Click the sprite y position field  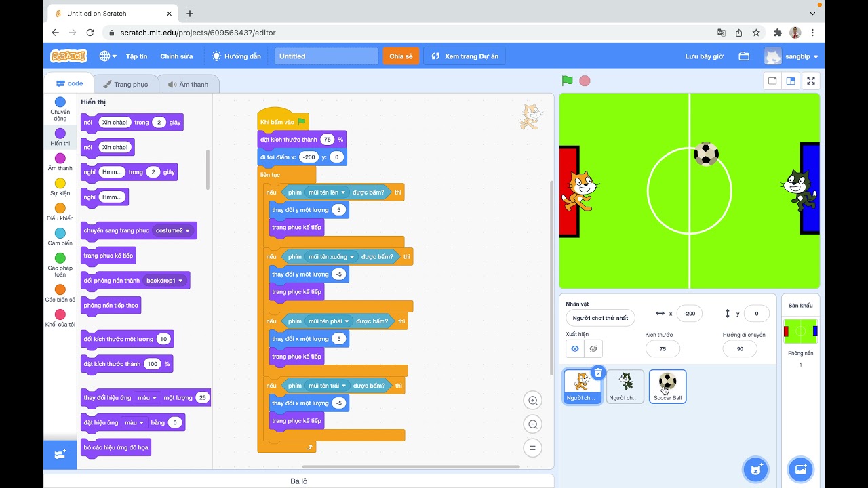pos(757,314)
